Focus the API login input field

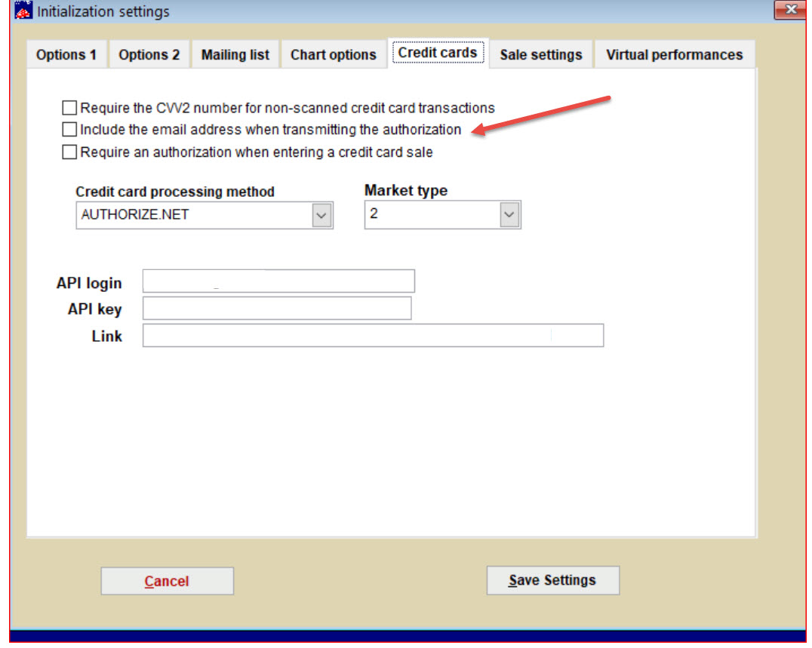pyautogui.click(x=278, y=281)
